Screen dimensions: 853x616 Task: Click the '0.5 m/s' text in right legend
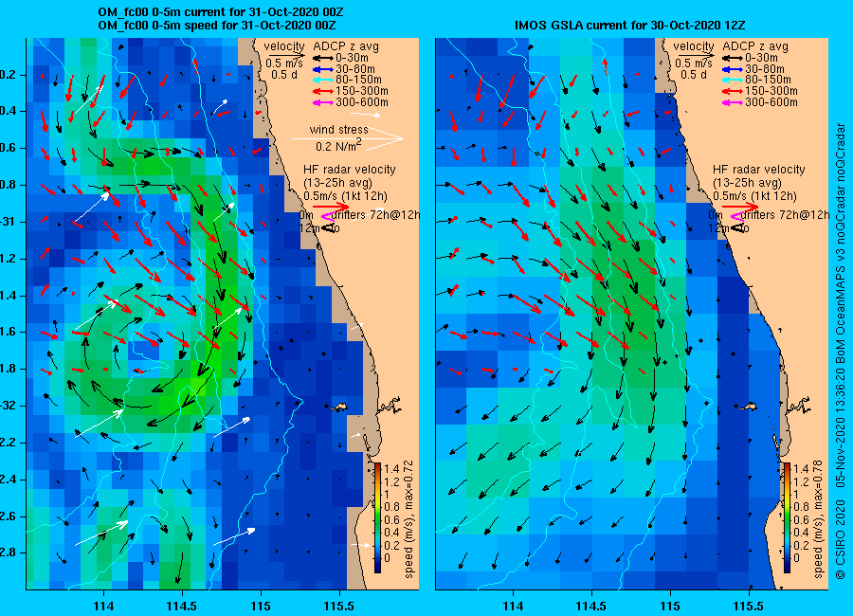694,63
